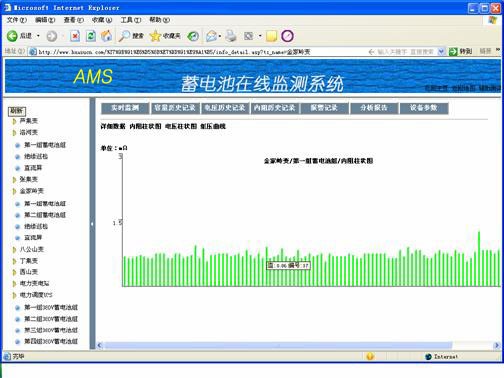This screenshot has height=378, width=504.
Task: Click the 刷新 button in sidebar
Action: pyautogui.click(x=17, y=111)
